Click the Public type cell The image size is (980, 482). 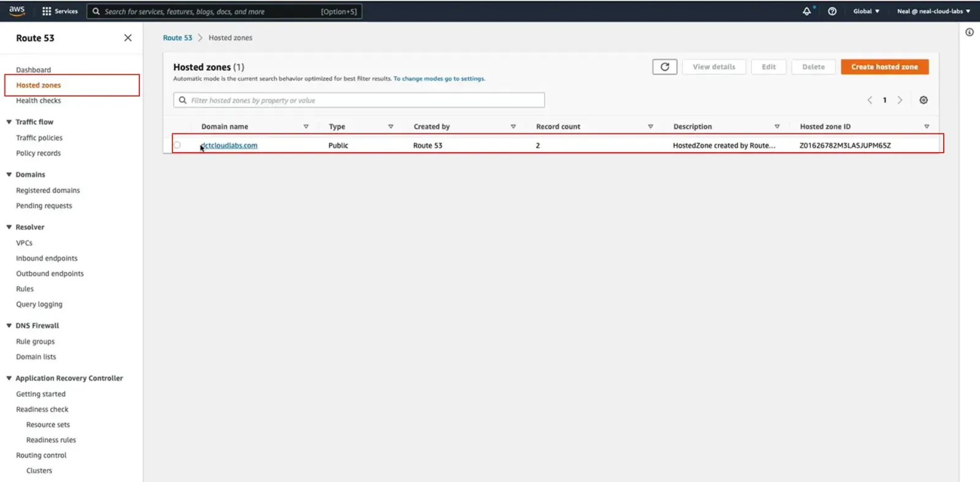coord(338,146)
